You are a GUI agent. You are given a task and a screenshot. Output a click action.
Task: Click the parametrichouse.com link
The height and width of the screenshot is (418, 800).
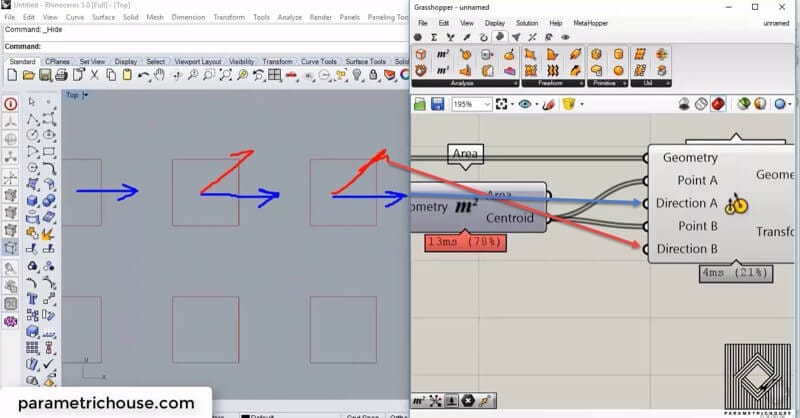105,403
